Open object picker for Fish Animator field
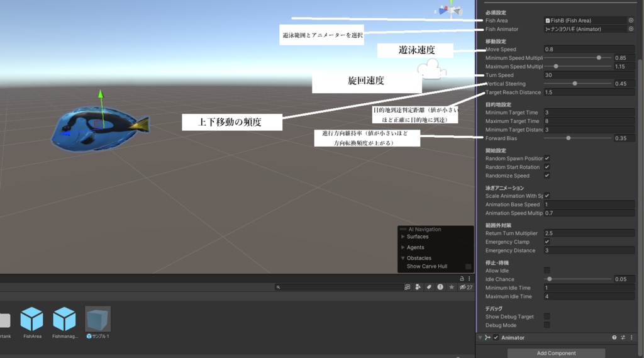The width and height of the screenshot is (644, 358). coord(631,29)
